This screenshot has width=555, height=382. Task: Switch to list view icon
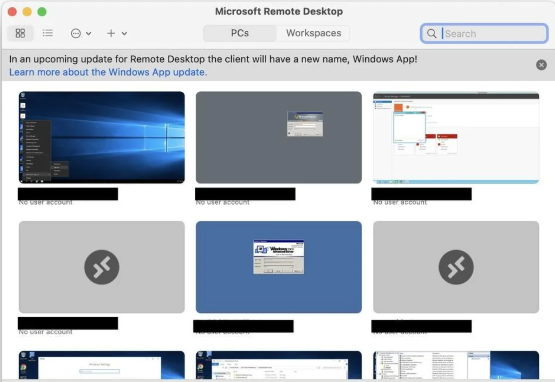pos(47,33)
